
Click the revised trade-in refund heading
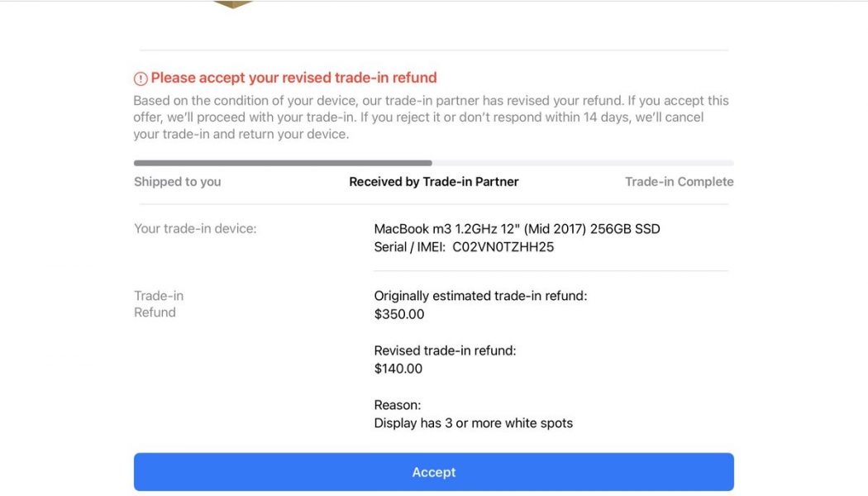click(293, 77)
